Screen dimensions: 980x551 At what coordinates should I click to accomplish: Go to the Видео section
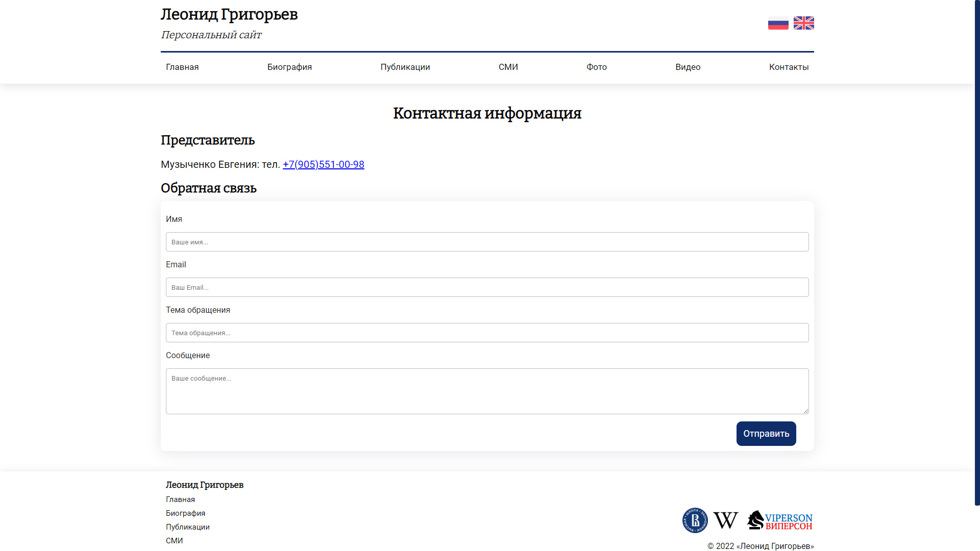(x=688, y=67)
